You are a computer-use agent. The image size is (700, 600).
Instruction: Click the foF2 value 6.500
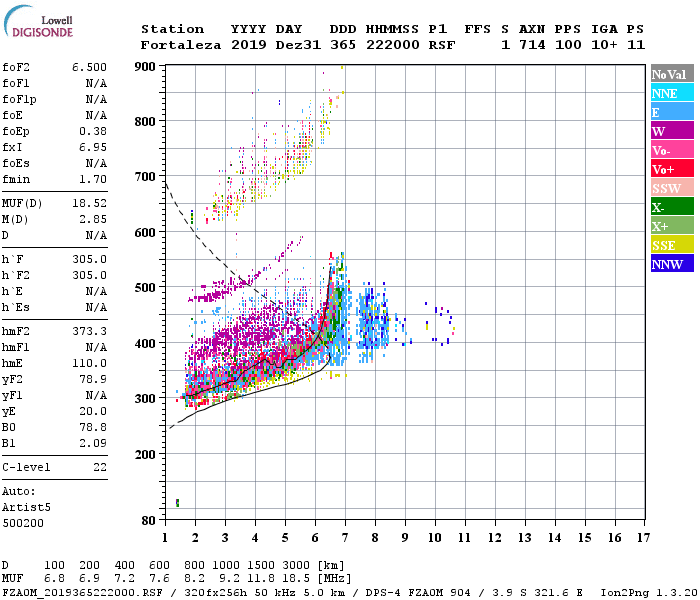(x=89, y=67)
